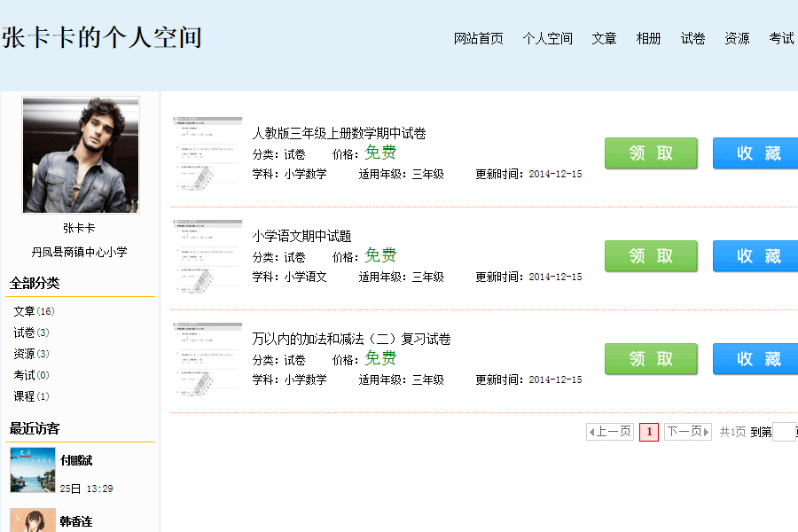Go to next page with 下一页

click(688, 432)
